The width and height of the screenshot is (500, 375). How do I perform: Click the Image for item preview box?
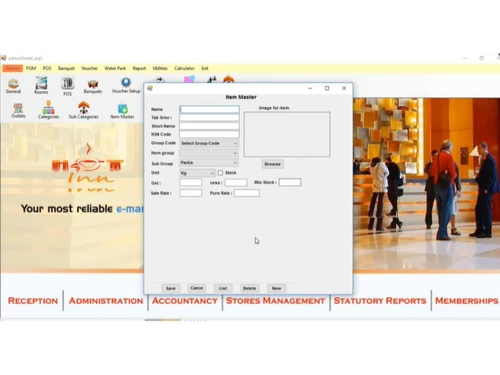(x=287, y=134)
